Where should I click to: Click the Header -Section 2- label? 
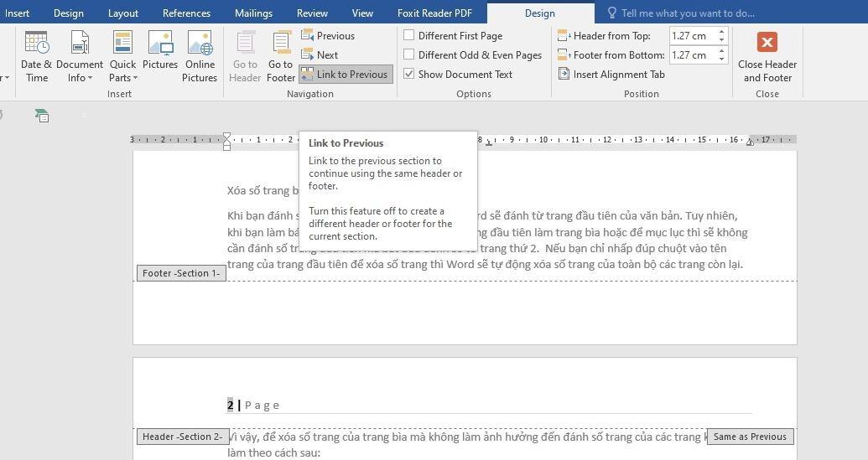click(x=182, y=437)
